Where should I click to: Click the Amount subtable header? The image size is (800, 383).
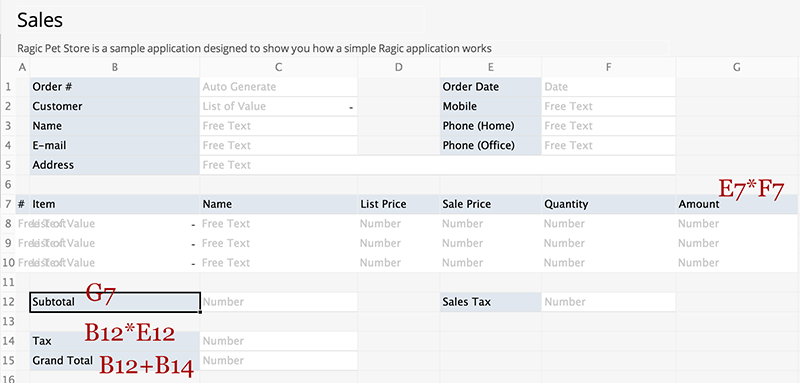736,204
